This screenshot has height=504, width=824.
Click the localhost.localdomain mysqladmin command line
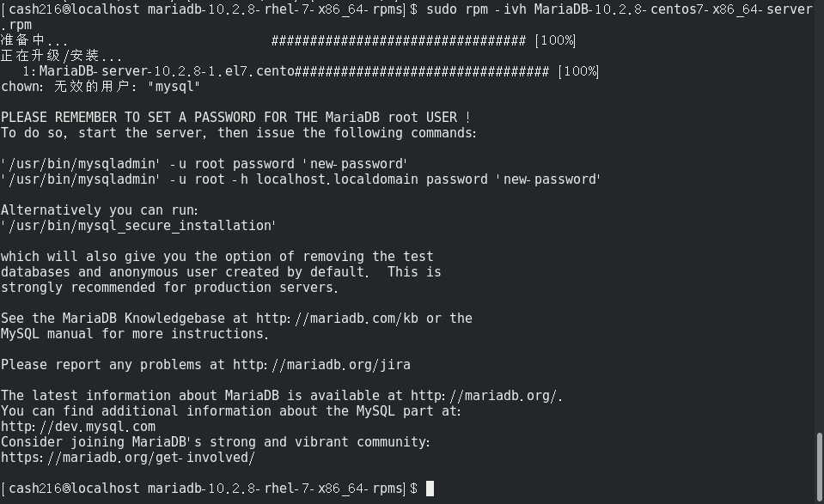pyautogui.click(x=301, y=179)
